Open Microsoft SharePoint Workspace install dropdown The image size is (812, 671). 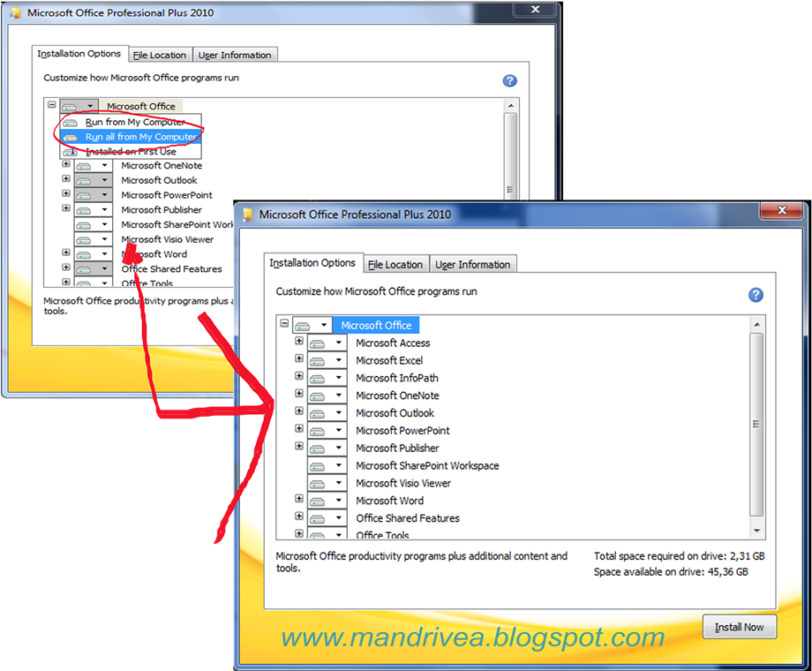pos(327,466)
